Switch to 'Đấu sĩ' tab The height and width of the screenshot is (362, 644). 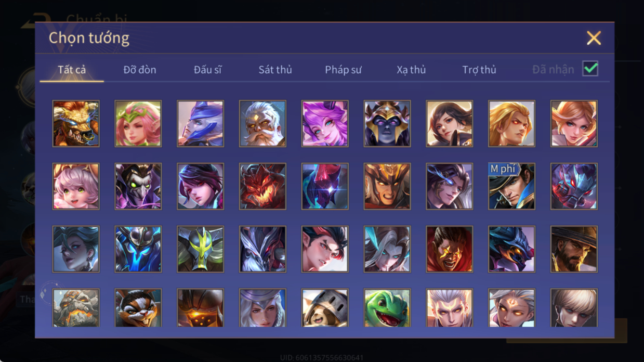point(207,70)
